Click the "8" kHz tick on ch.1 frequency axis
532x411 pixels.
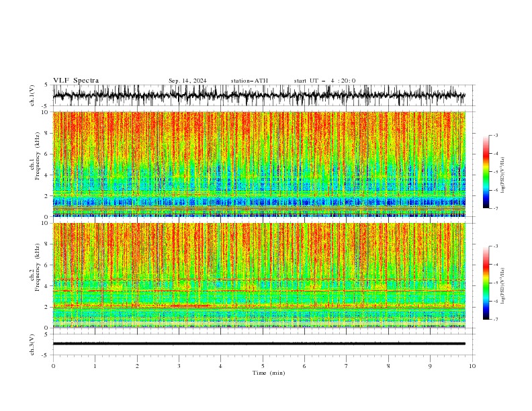click(46, 133)
